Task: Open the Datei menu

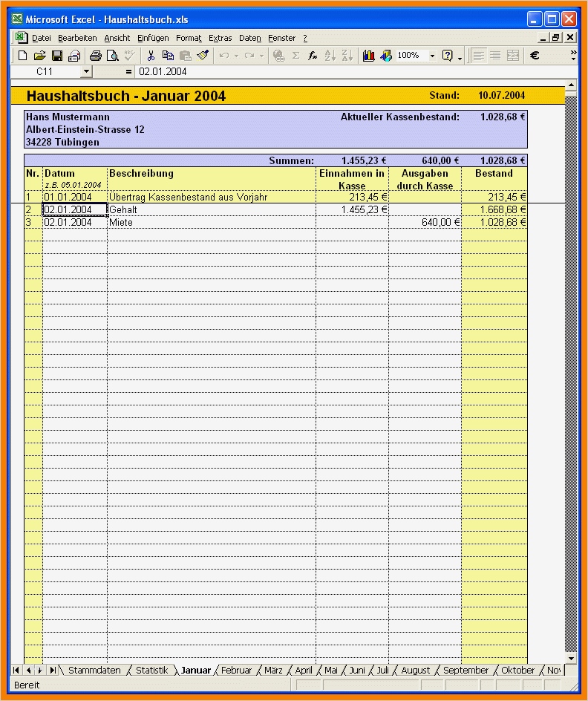Action: click(x=42, y=38)
